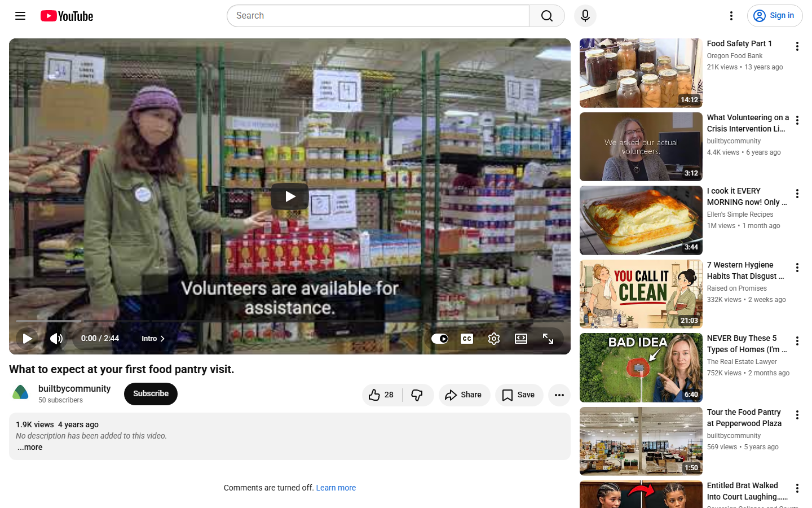Viewport: 812px width, 508px height.
Task: Open Tour the Food Pantry thumbnail
Action: (x=641, y=441)
